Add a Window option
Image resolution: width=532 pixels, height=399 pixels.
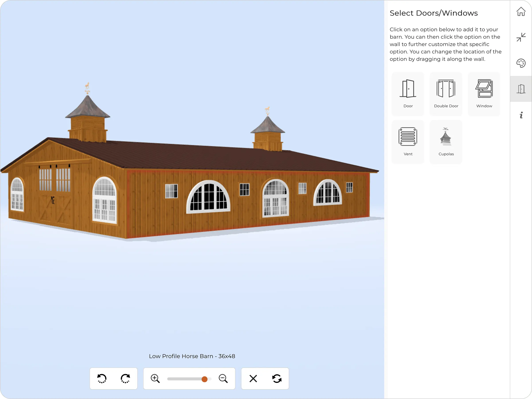click(x=484, y=94)
